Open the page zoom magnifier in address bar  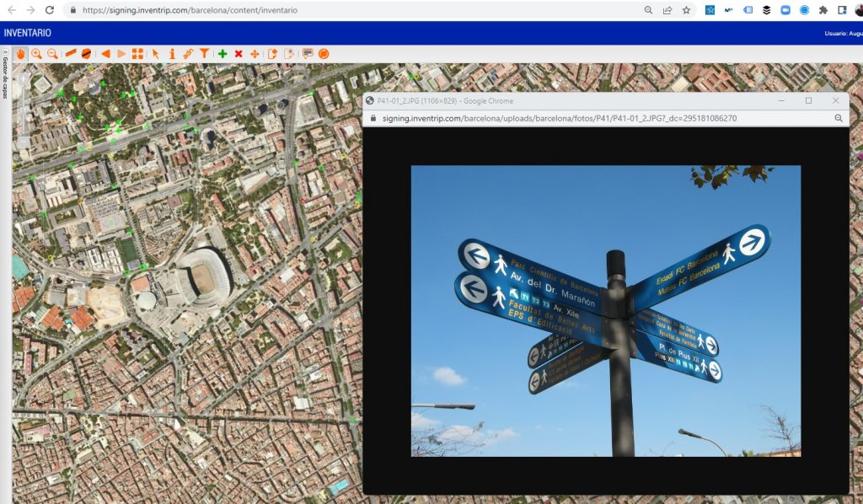(x=648, y=10)
